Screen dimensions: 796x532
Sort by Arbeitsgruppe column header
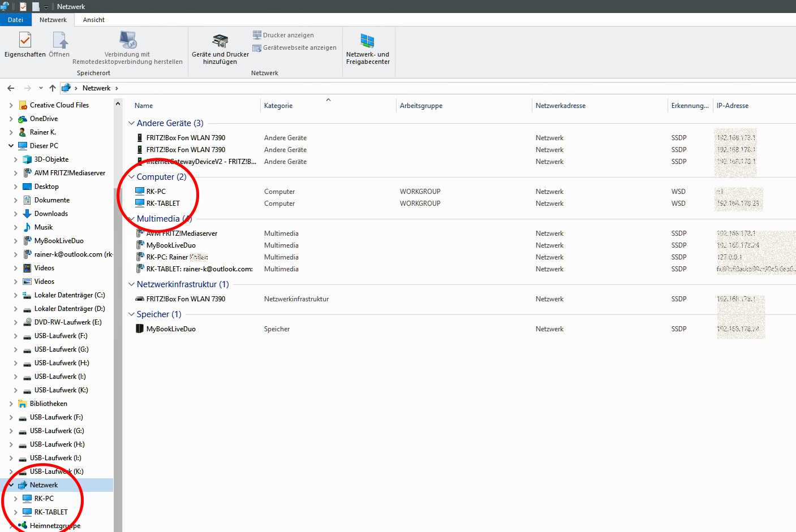pyautogui.click(x=421, y=106)
